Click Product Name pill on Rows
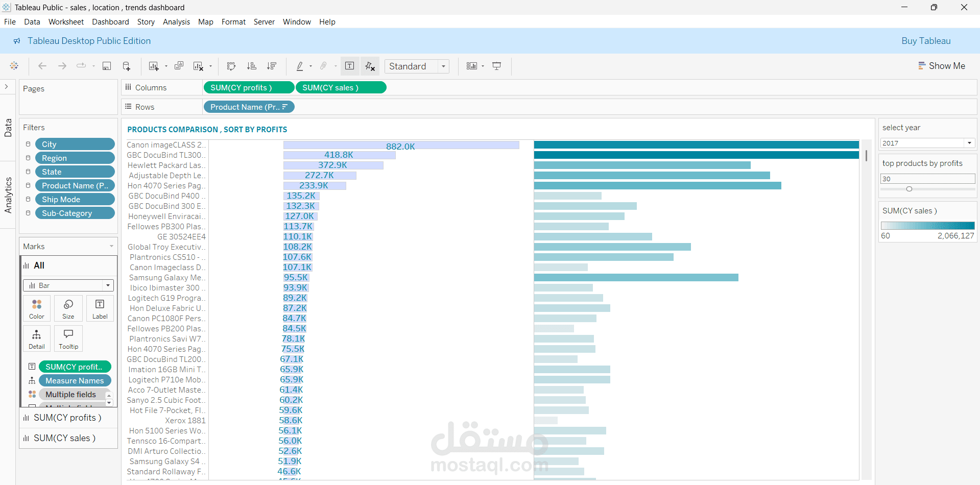The image size is (980, 485). point(249,107)
